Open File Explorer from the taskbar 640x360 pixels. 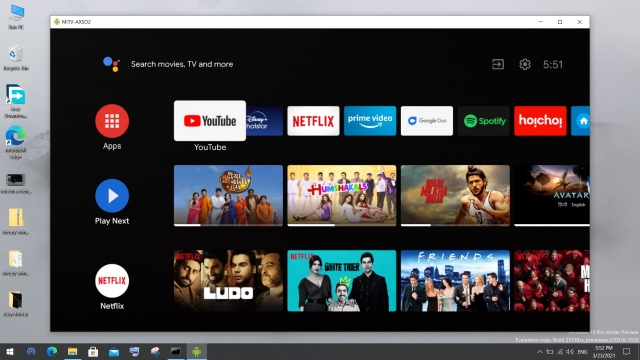pos(72,351)
